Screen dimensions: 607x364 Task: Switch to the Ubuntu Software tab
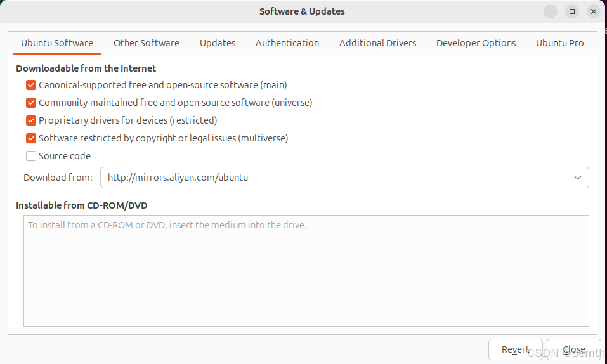(57, 43)
